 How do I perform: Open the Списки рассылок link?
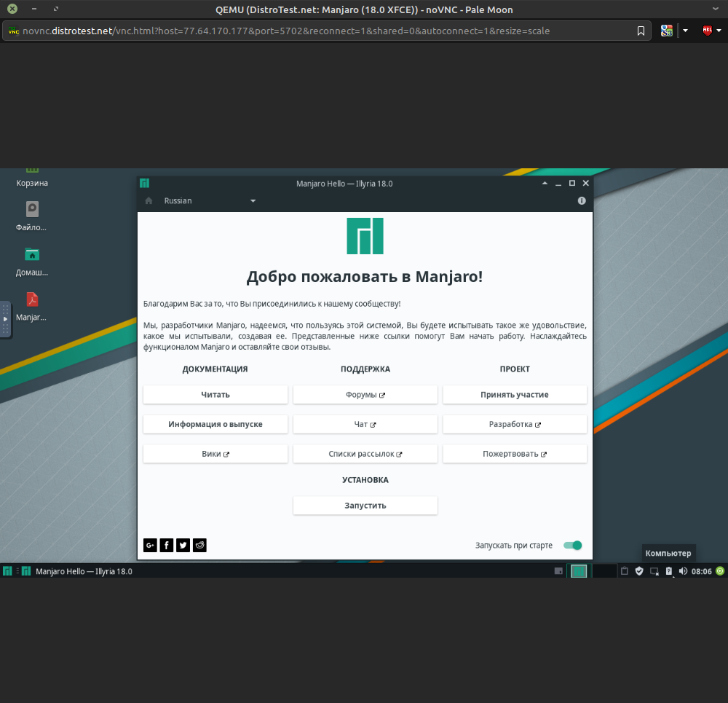tap(365, 454)
